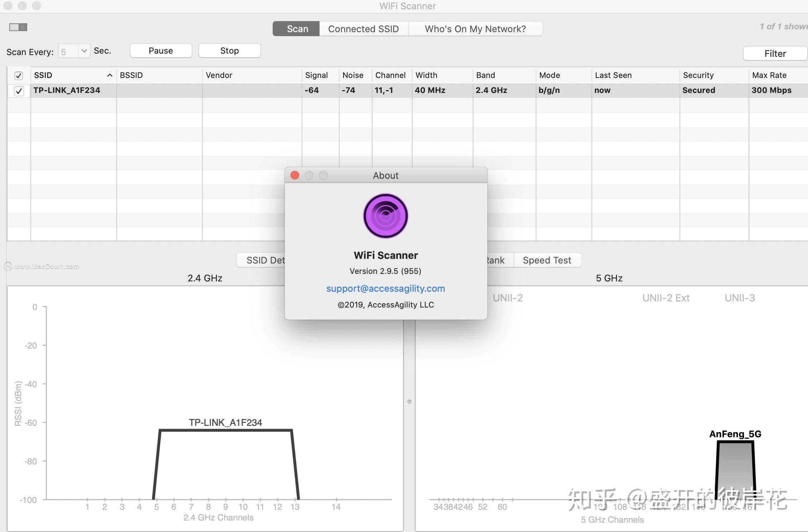Select the Scan tab
Image resolution: width=808 pixels, height=532 pixels.
296,29
